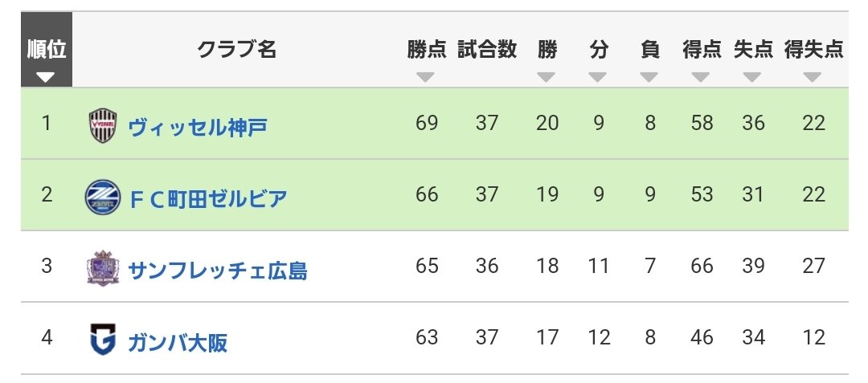Image resolution: width=868 pixels, height=383 pixels.
Task: Sort by 得失点 column arrow
Action: 813,77
